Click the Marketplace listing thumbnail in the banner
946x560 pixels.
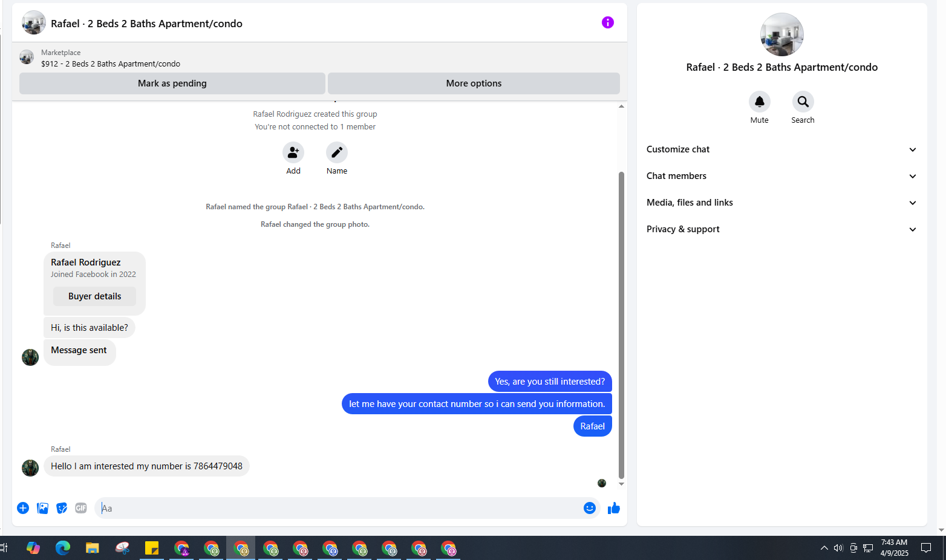click(27, 57)
